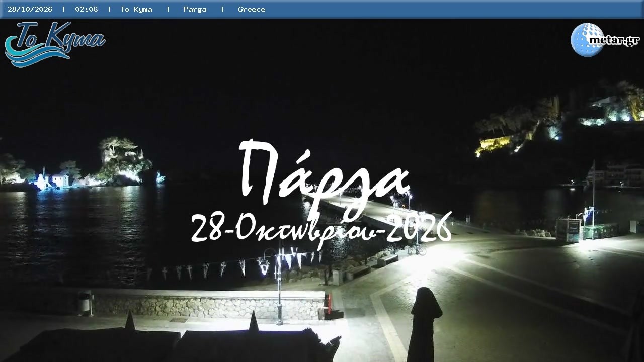This screenshot has height=362, width=644.
Task: Click the "To Kyma" header text
Action: pyautogui.click(x=136, y=9)
